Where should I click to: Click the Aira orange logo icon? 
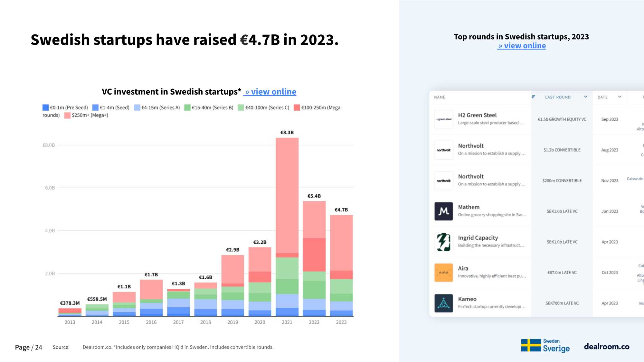[443, 273]
